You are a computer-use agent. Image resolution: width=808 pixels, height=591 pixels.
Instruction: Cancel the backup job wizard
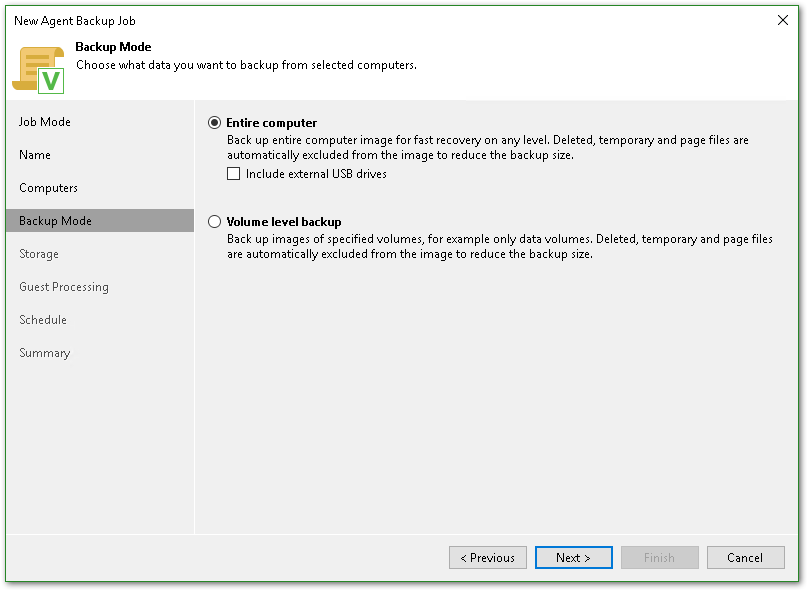[x=745, y=558]
